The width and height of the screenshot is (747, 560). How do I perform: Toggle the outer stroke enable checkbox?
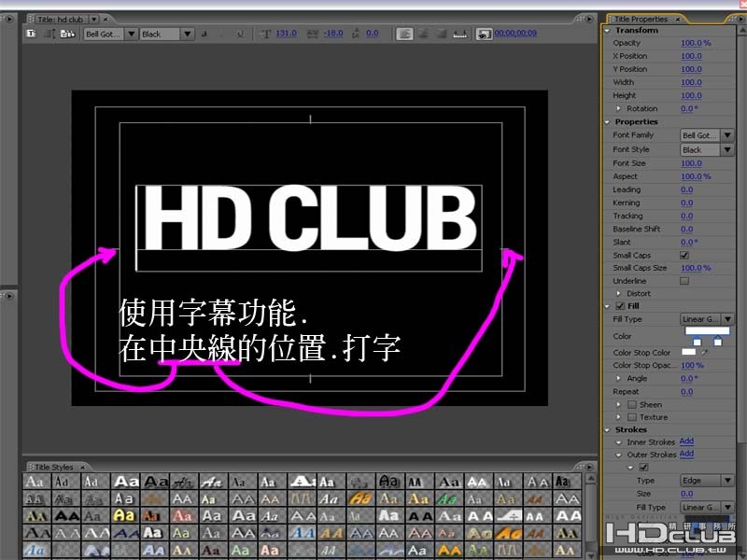(643, 468)
